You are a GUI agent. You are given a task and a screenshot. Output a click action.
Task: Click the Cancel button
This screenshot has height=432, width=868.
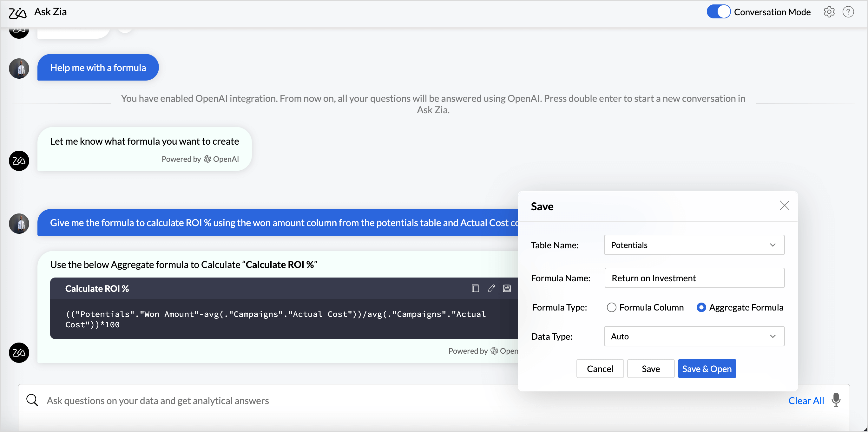tap(600, 369)
